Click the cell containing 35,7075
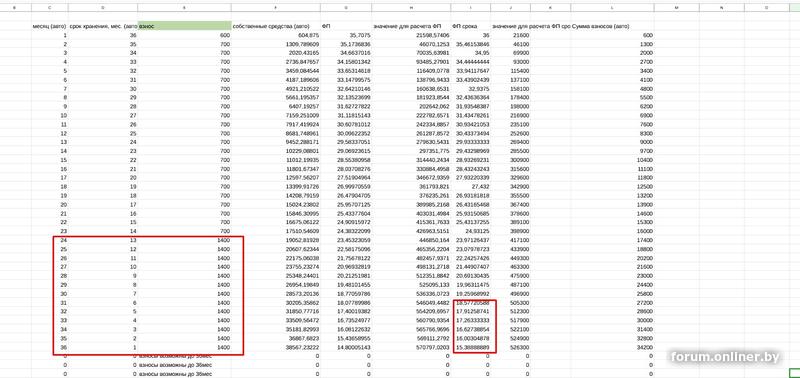800x378 pixels. point(346,35)
